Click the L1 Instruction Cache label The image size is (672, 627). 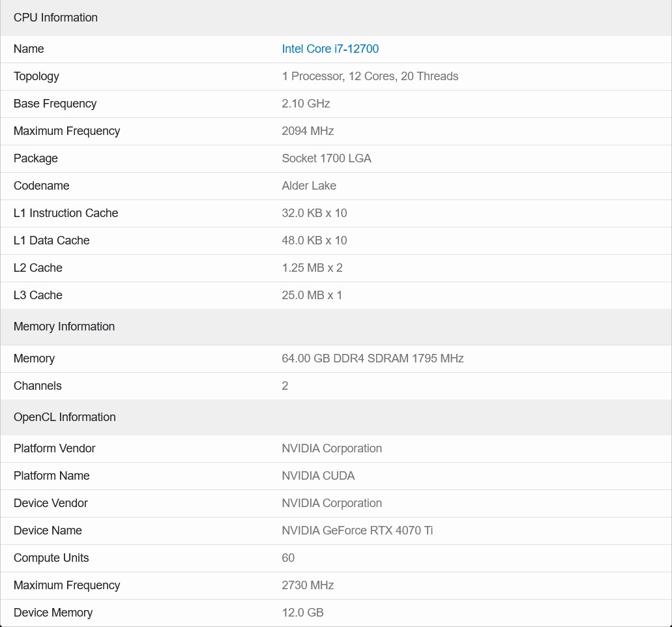[66, 213]
